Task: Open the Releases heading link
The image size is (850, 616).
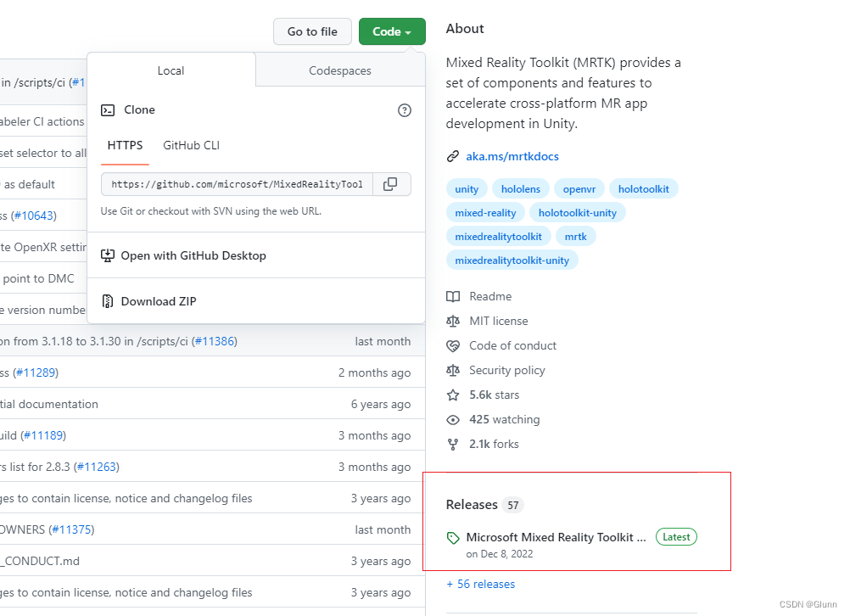Action: (472, 505)
